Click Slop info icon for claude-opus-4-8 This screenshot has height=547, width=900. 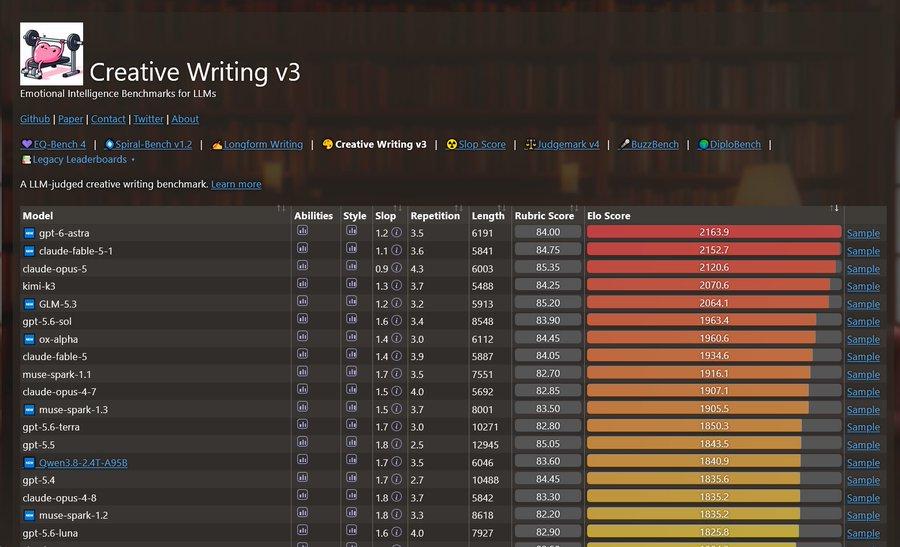[x=396, y=498]
